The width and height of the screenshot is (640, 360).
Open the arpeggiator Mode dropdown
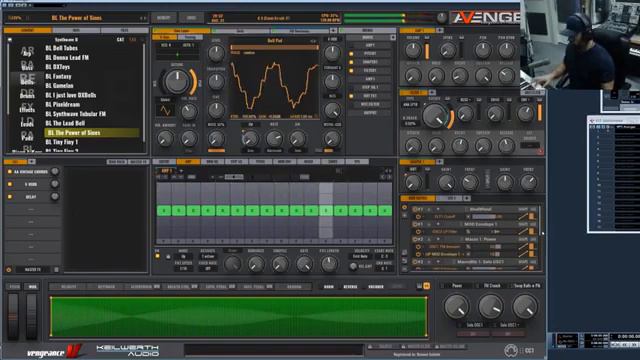(183, 257)
